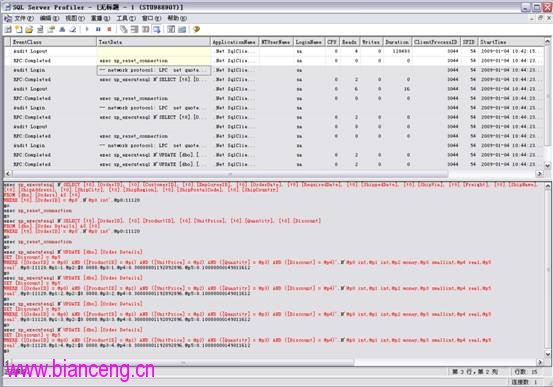Click the CPU column header

click(x=332, y=42)
